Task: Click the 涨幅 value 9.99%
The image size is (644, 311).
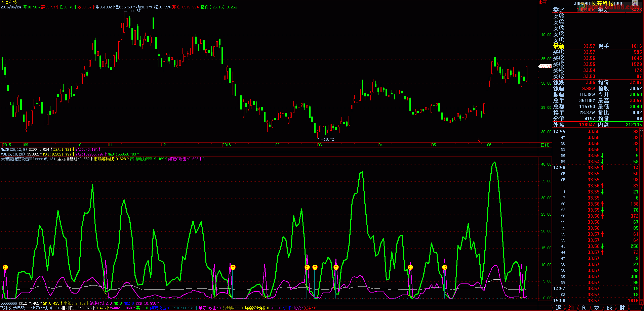Action: click(589, 88)
